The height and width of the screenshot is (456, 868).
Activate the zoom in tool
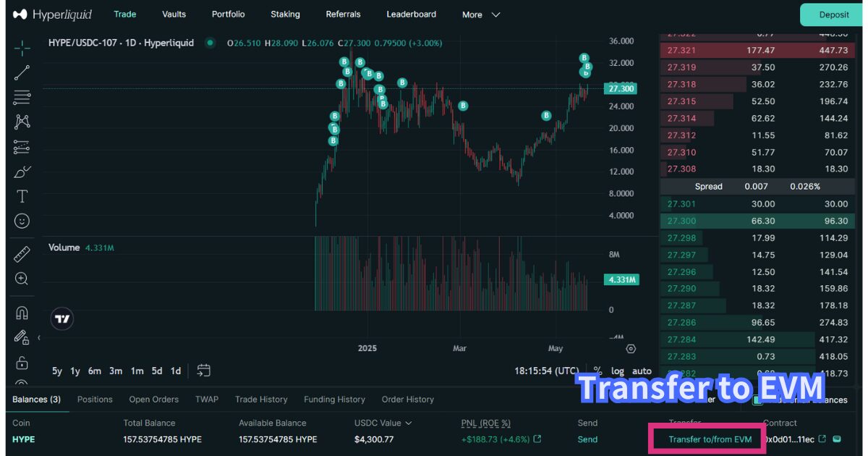pyautogui.click(x=22, y=279)
